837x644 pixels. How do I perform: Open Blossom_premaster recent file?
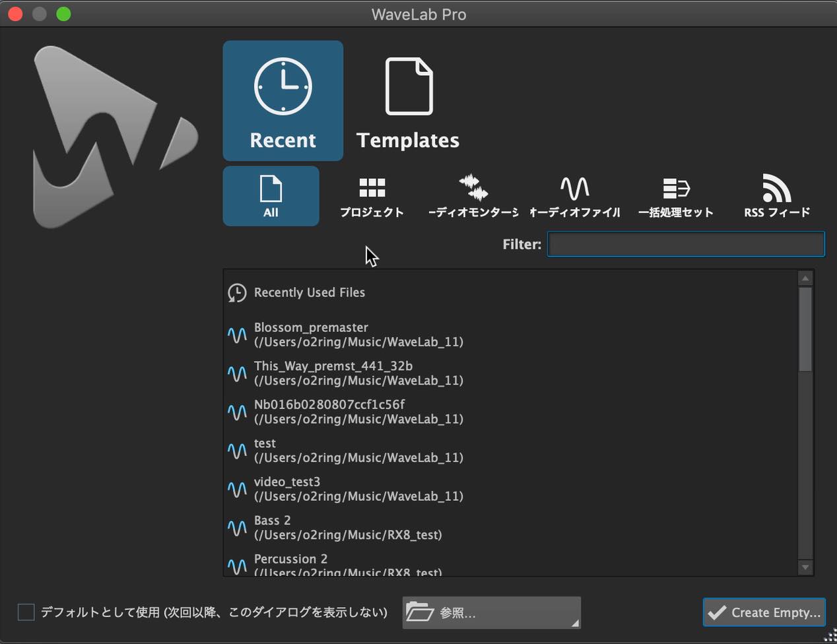pos(358,335)
